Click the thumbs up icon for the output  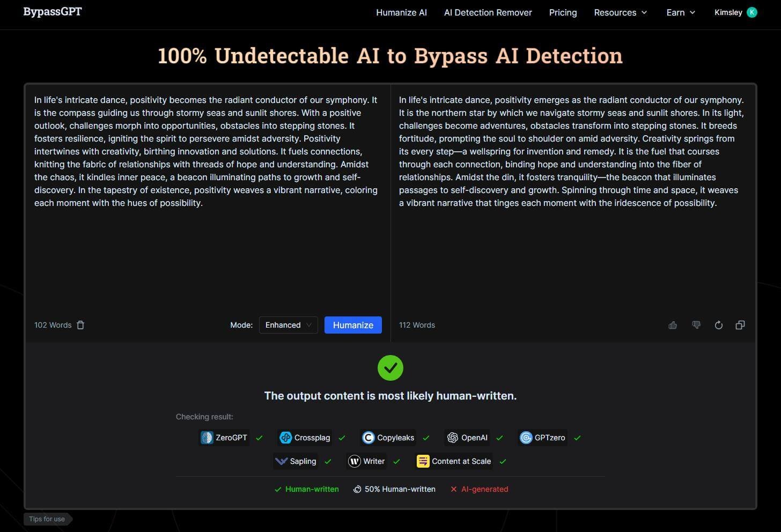(673, 325)
